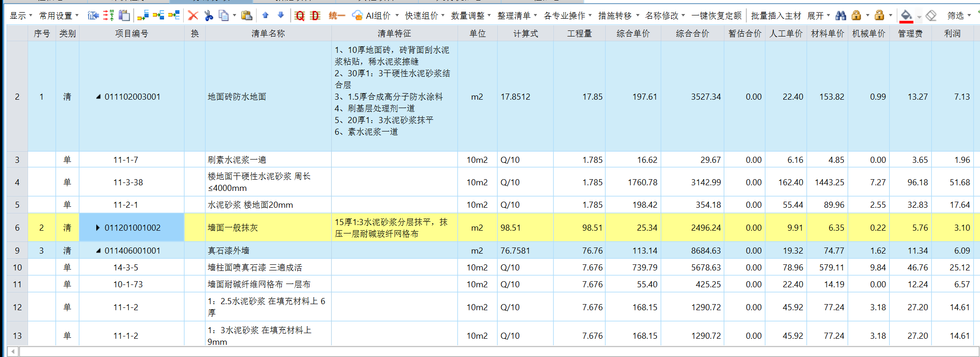Screen dimensions: 980x357
Task: Click the red D toolbar icon
Action: 315,15
